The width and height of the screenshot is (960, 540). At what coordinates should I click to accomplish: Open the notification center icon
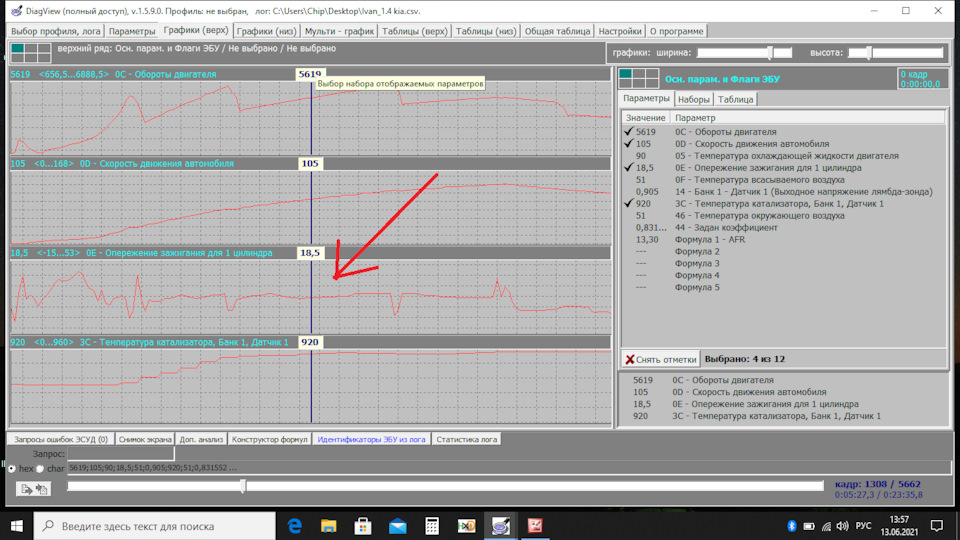point(937,526)
